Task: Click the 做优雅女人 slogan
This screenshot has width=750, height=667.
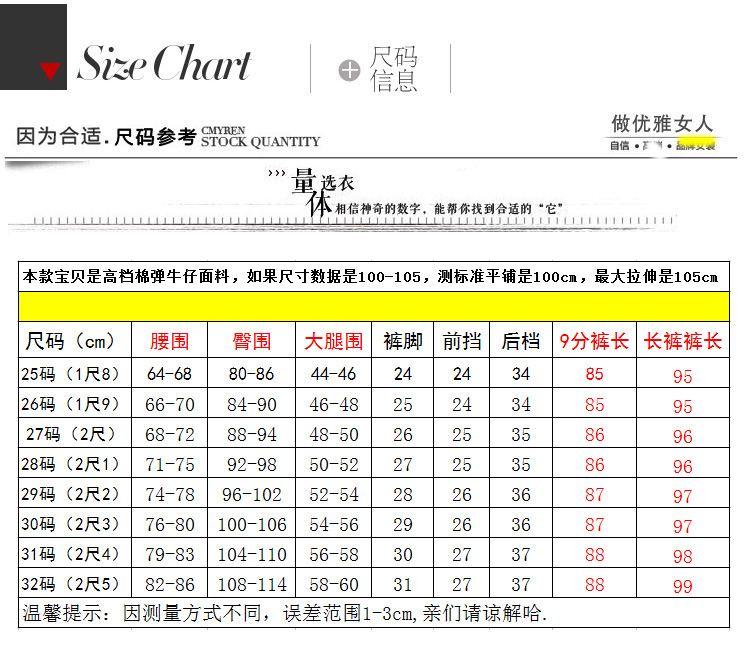Action: [x=663, y=123]
